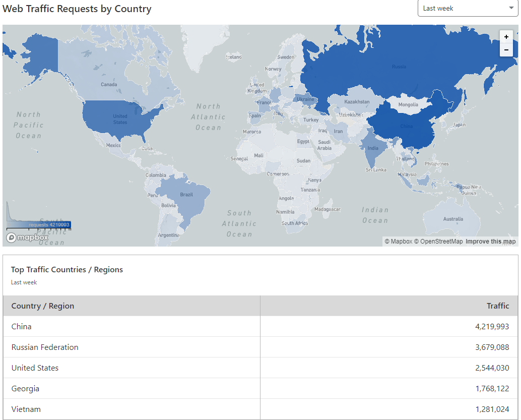Screen dimensions: 521x420
Task: Click Brazil on the world map
Action: point(185,194)
